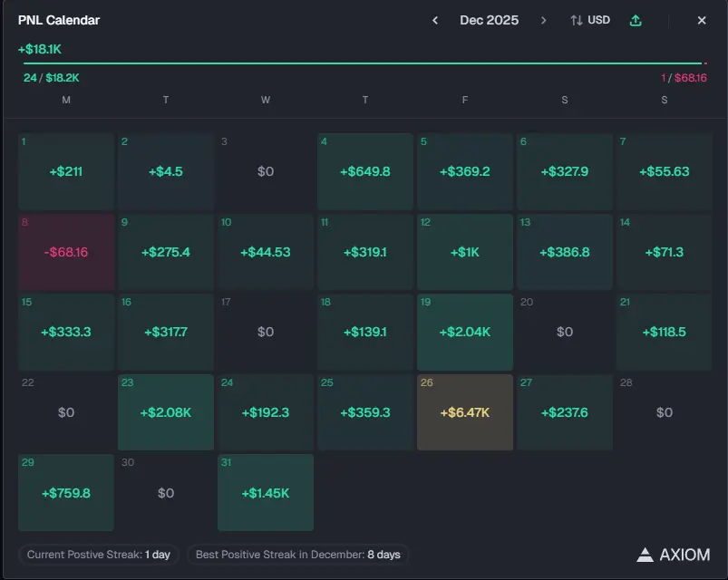Close the PNL Calendar panel
Viewport: 728px width, 580px height.
(x=702, y=21)
